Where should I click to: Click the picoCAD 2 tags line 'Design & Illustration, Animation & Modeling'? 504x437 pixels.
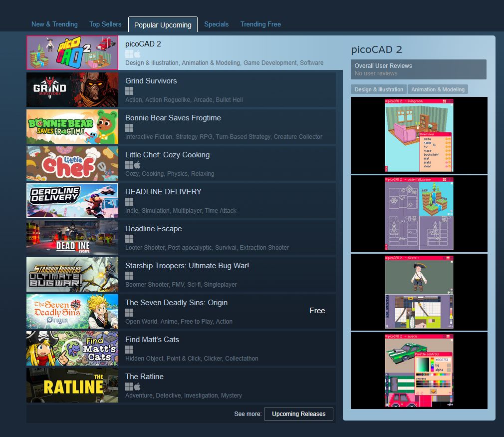(x=225, y=63)
